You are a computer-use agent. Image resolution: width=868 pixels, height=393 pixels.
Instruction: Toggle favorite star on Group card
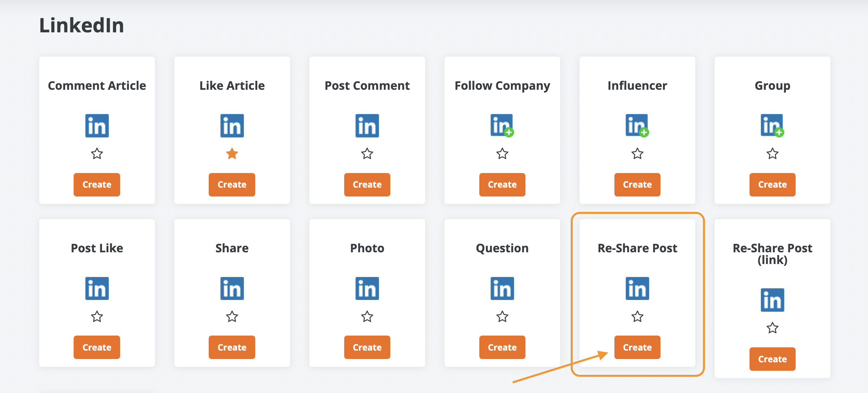[773, 154]
